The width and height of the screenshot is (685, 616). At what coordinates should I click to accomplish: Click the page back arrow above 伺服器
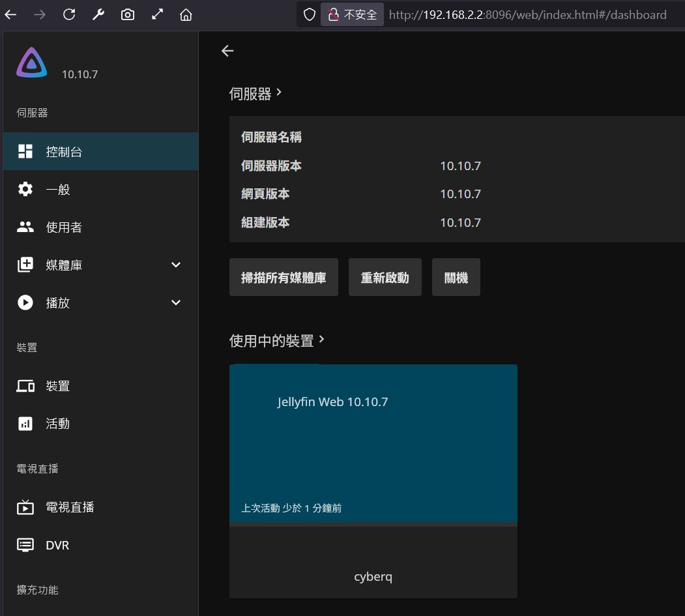[x=227, y=51]
